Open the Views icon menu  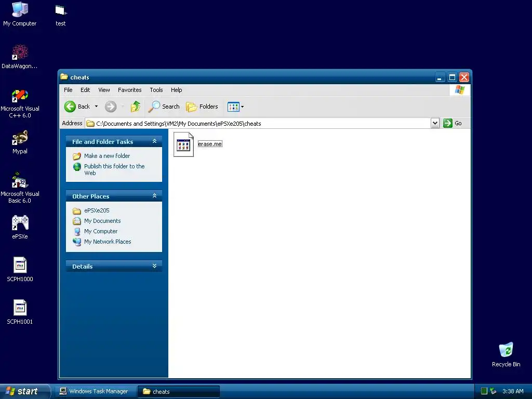pyautogui.click(x=235, y=107)
